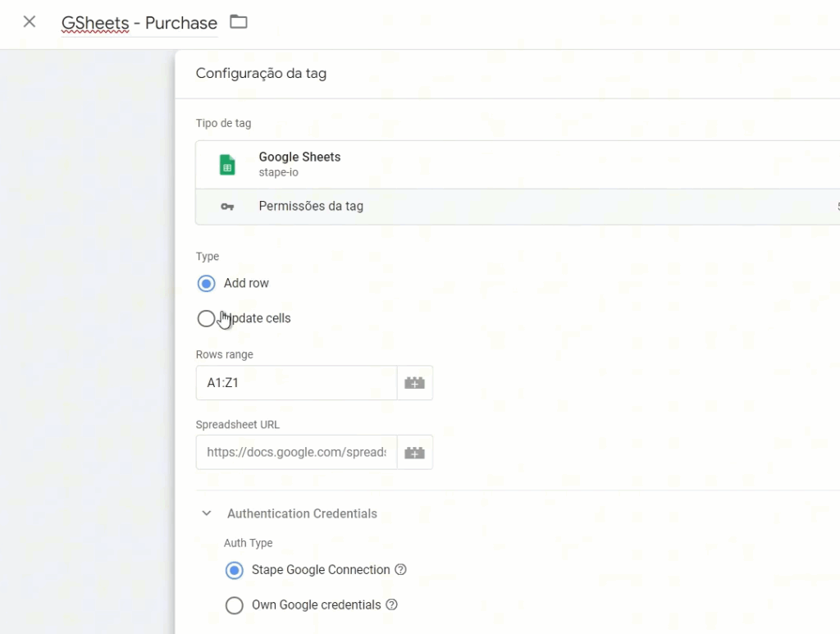Choose Stape Google Connection auth type
840x634 pixels.
pos(235,570)
